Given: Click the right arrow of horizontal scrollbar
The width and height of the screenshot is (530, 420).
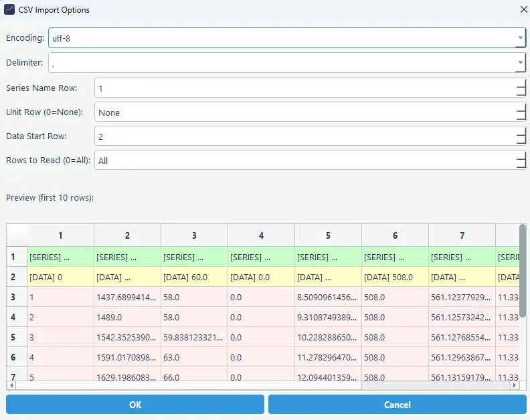Looking at the screenshot, I should pyautogui.click(x=515, y=385).
